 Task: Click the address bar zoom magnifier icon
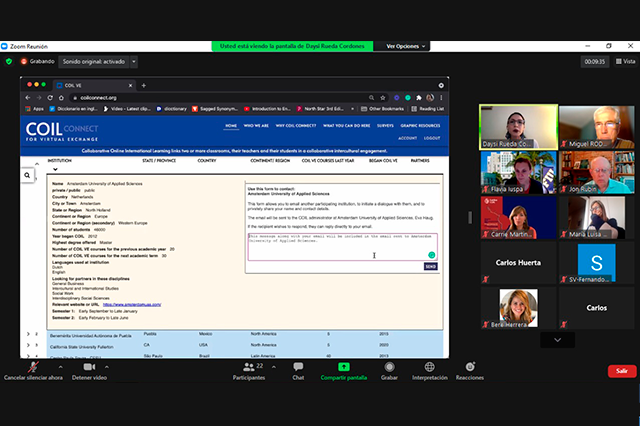[x=371, y=98]
